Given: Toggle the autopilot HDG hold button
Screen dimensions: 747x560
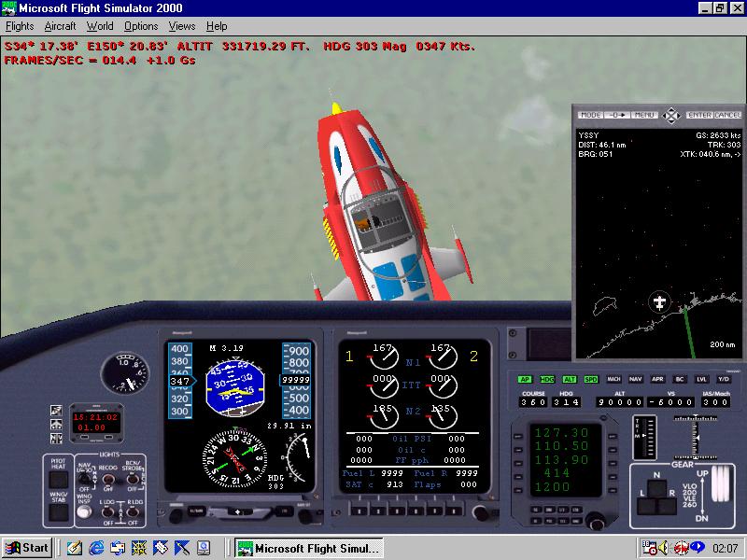Looking at the screenshot, I should click(547, 380).
